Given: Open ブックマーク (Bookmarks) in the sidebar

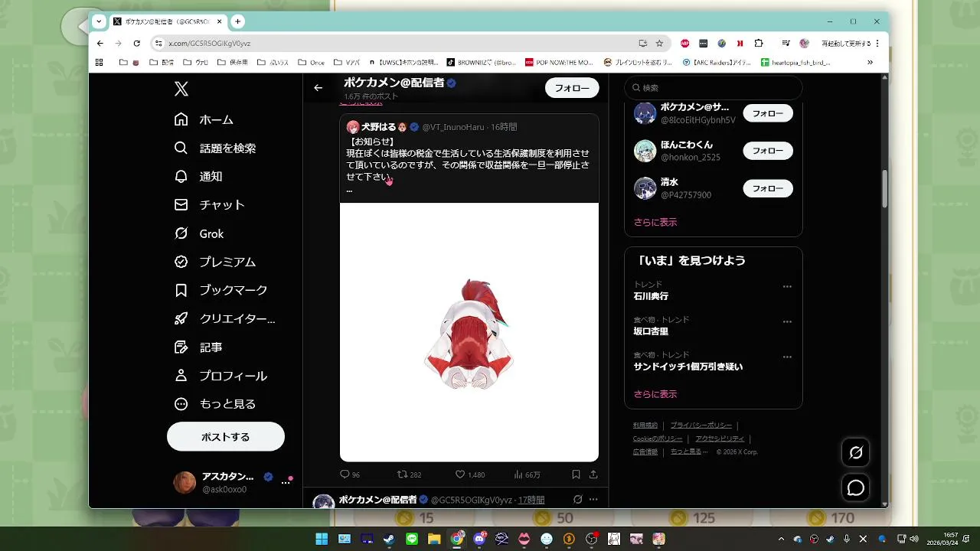Looking at the screenshot, I should coord(221,290).
